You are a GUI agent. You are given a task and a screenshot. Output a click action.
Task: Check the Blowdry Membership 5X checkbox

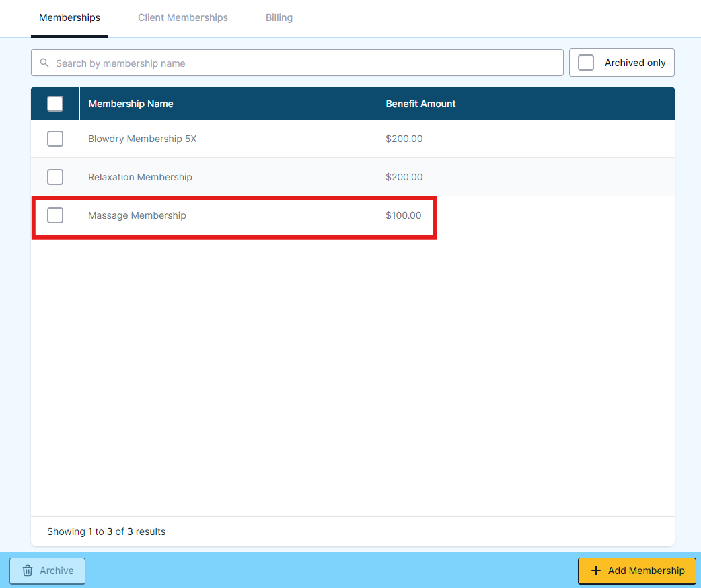(55, 139)
